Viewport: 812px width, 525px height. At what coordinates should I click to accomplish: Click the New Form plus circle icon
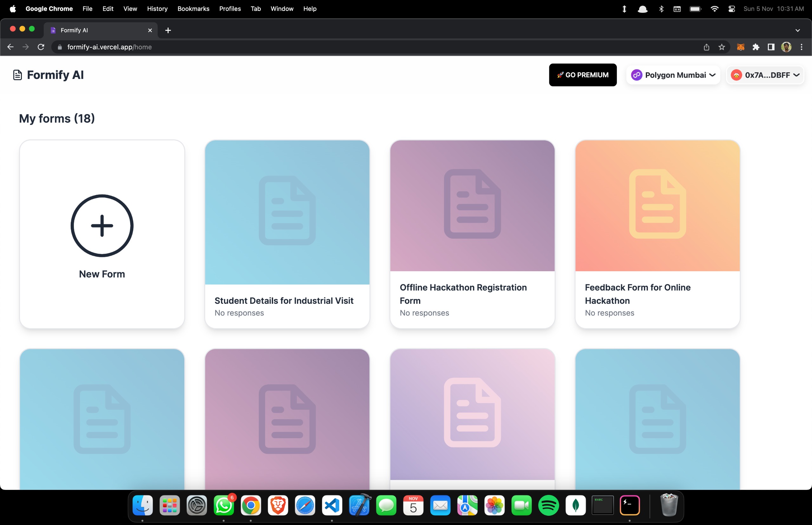tap(102, 225)
